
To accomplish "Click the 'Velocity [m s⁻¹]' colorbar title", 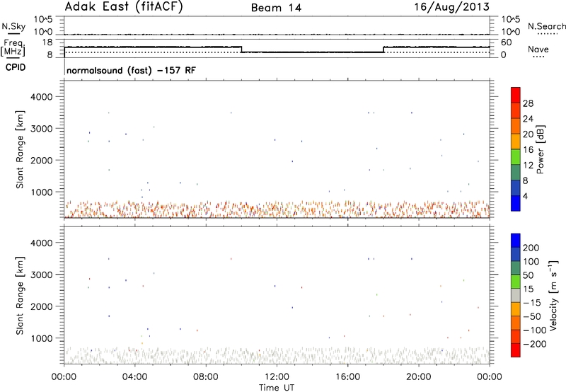I will (553, 295).
